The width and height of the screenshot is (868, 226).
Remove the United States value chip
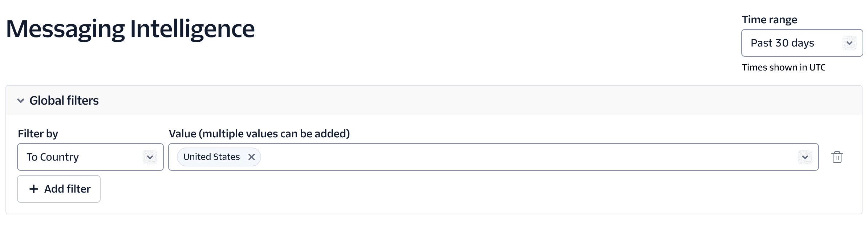pos(251,157)
